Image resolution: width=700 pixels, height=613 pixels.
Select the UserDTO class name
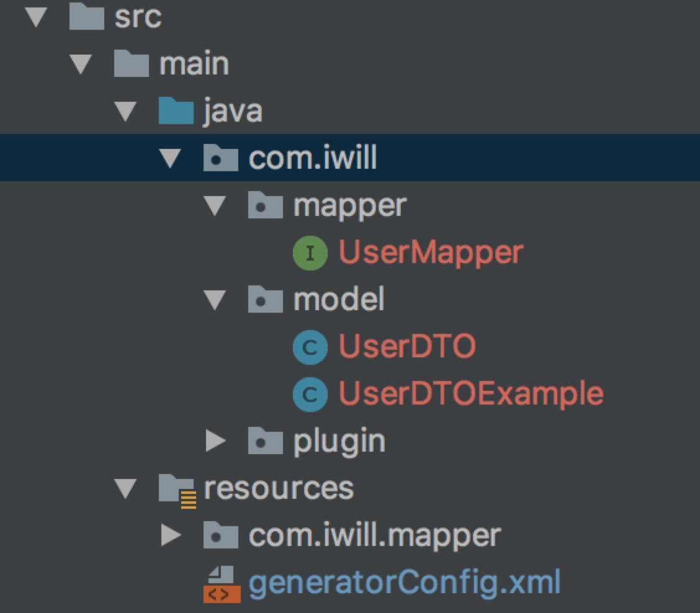tap(407, 347)
